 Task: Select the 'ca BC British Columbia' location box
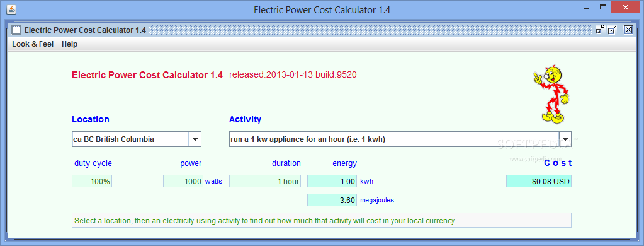(137, 139)
